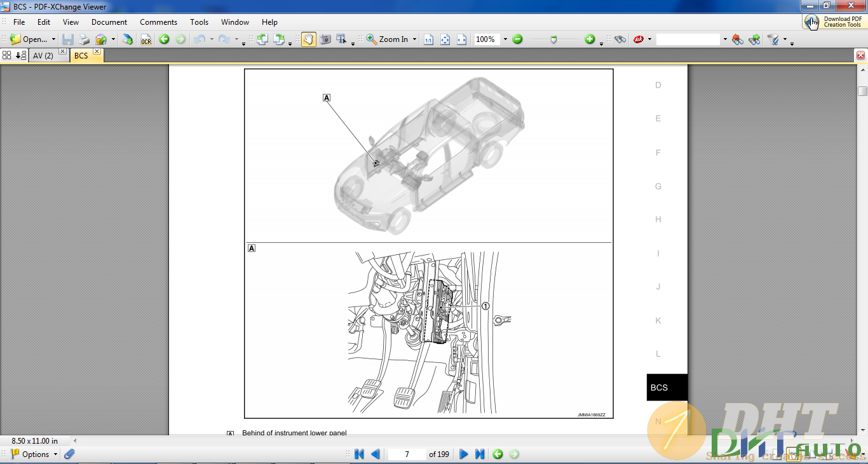Open the Window menu
This screenshot has height=464, width=868.
click(x=235, y=22)
